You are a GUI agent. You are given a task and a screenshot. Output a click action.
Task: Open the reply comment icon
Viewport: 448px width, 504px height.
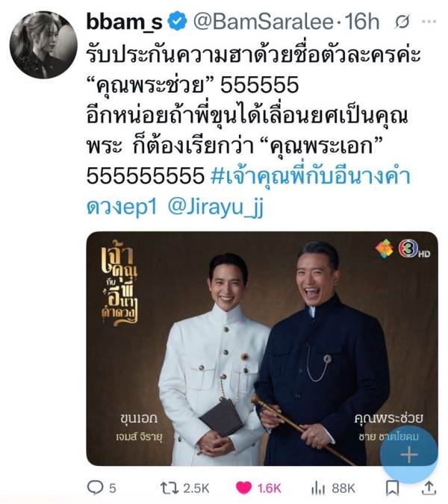click(x=95, y=488)
